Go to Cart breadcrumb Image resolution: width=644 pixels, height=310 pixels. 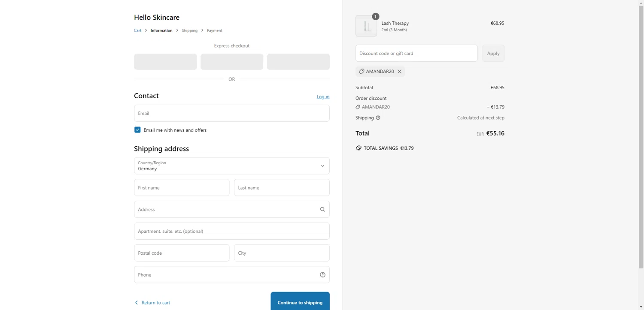pyautogui.click(x=137, y=30)
